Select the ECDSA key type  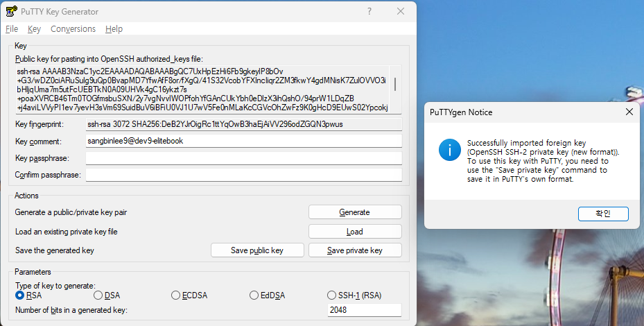[x=189, y=295]
